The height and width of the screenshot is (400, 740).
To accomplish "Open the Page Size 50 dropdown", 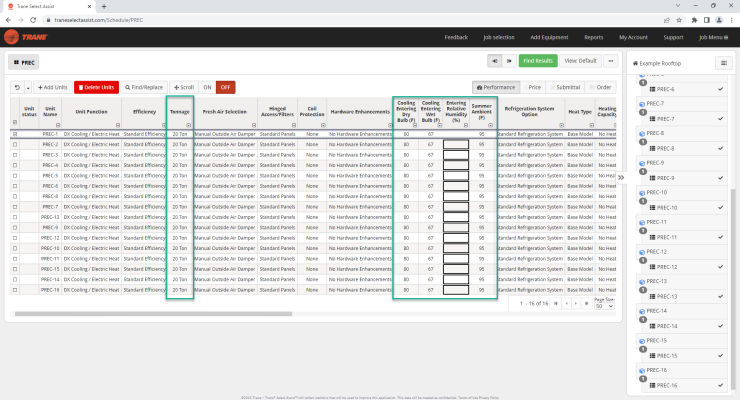I will click(604, 306).
